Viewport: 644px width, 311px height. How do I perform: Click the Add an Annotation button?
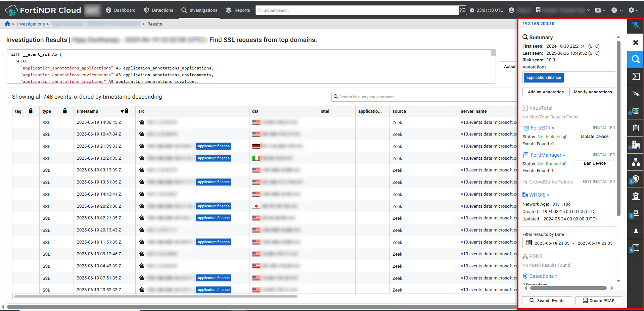(545, 92)
